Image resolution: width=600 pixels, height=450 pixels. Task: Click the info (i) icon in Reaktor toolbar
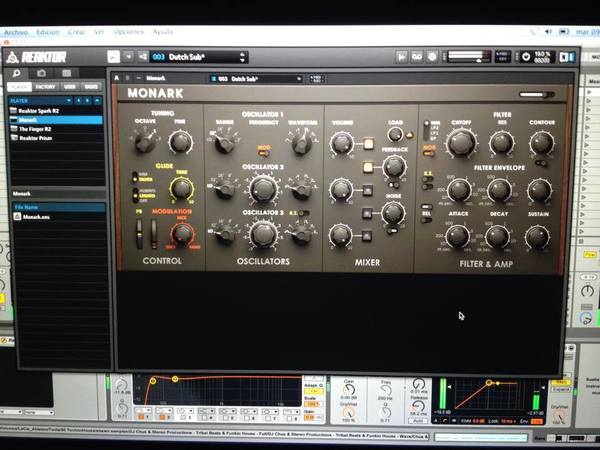(432, 57)
